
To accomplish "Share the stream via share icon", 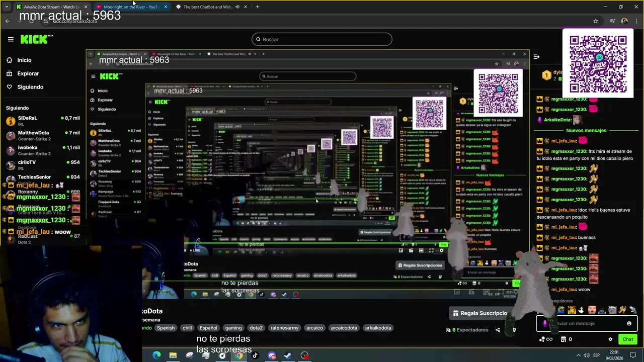I will point(498,330).
